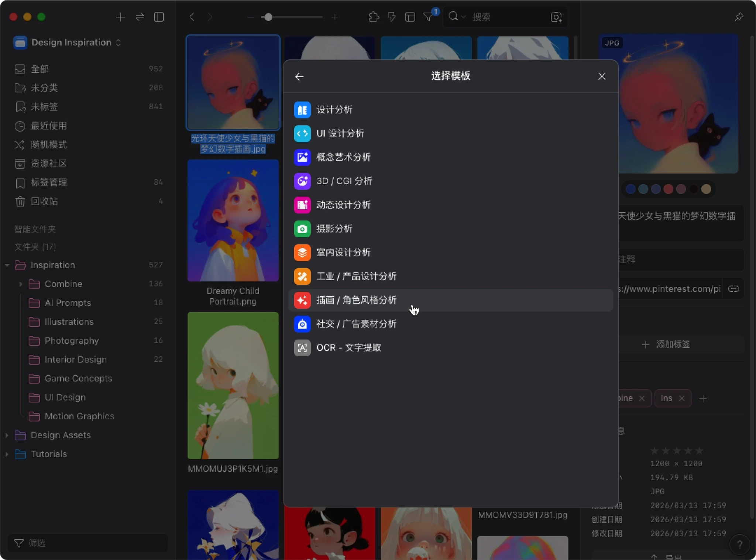756x560 pixels.
Task: Remove the Ins tag
Action: click(682, 398)
